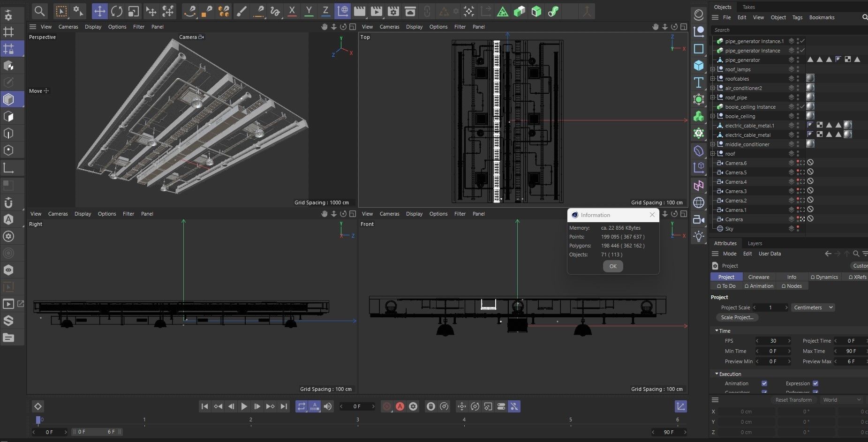Click the record keyframe button
Viewport: 868px width, 442px height.
387,406
